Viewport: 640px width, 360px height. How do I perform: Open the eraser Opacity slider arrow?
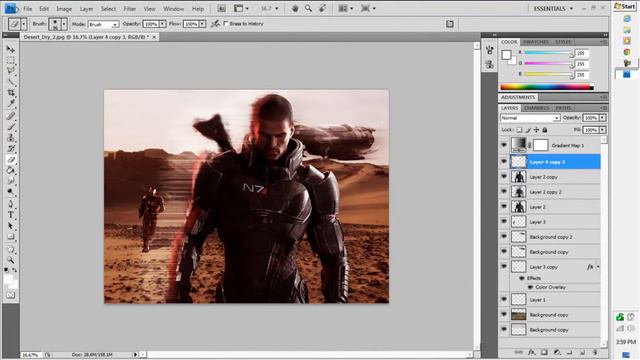point(162,24)
